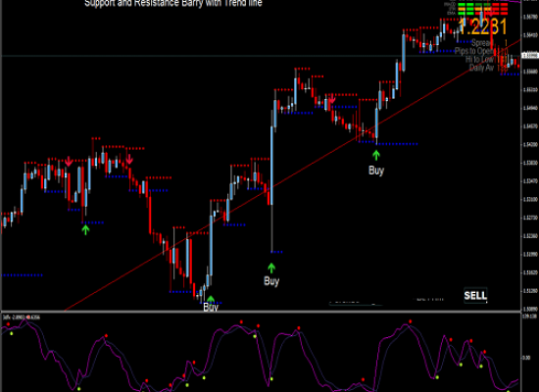Viewport: 539px width, 392px height.
Task: Click the leftmost red down arrow
Action: click(69, 162)
